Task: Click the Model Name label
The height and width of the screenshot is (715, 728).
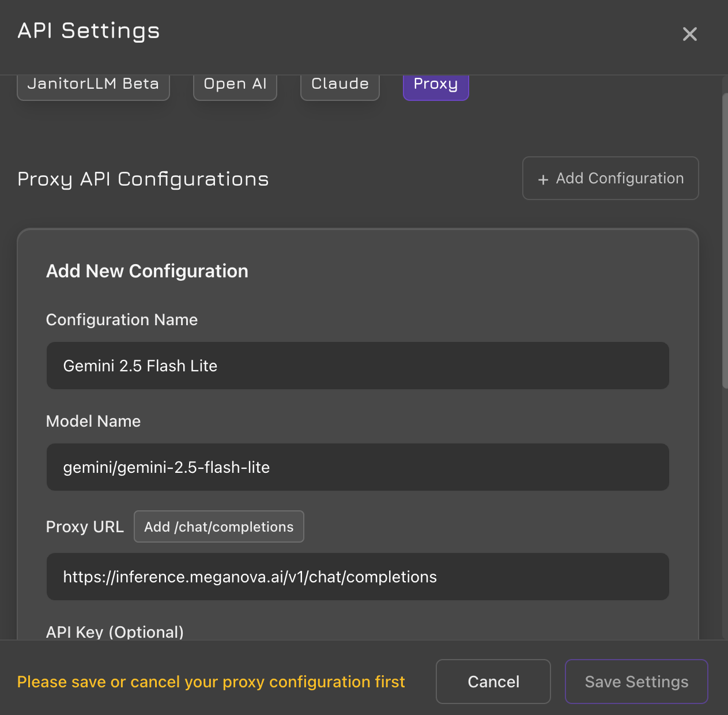Action: point(93,421)
